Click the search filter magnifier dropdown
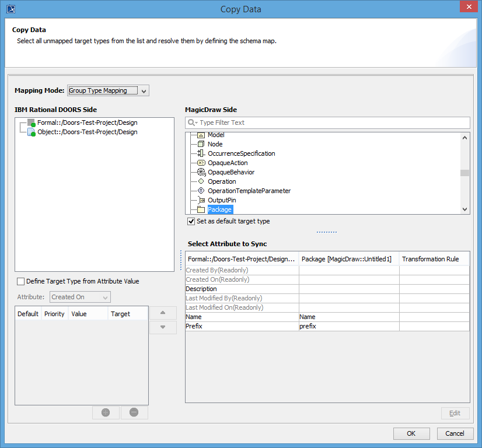Viewport: 482px width, 448px height. point(193,123)
